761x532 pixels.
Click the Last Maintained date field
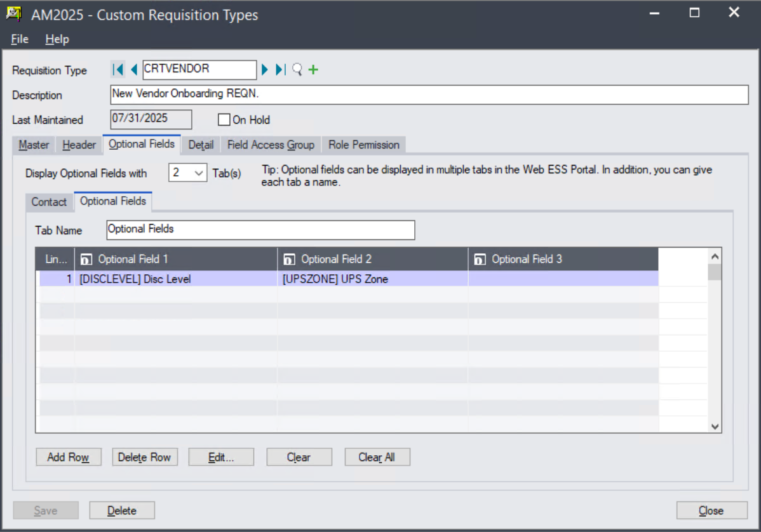[151, 119]
